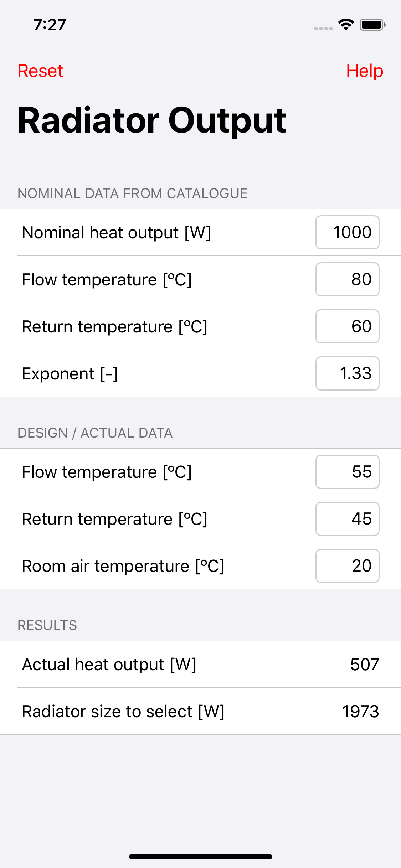The height and width of the screenshot is (868, 401).
Task: Tap the battery status icon
Action: [372, 25]
